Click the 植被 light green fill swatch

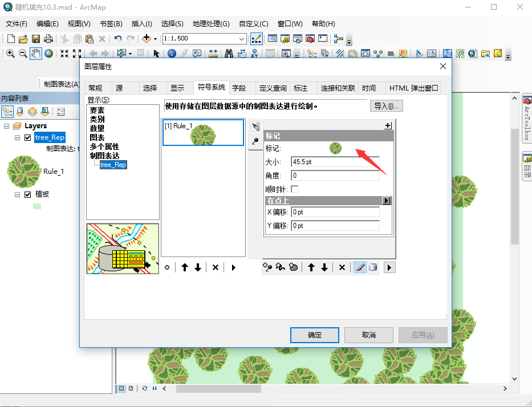tap(37, 206)
